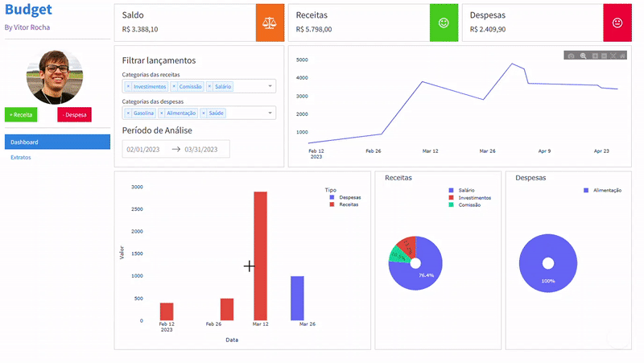Click the Saldo value R$ 3.388,10
This screenshot has height=363, width=644.
pyautogui.click(x=140, y=30)
